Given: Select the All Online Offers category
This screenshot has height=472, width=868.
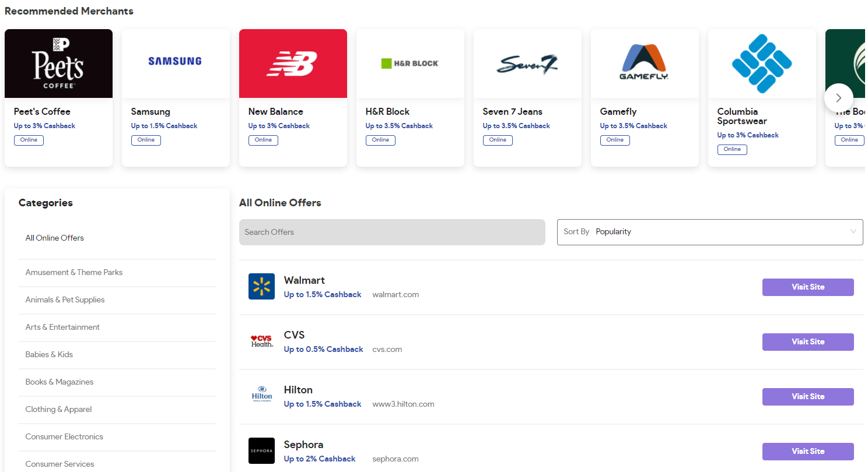Looking at the screenshot, I should pos(54,238).
